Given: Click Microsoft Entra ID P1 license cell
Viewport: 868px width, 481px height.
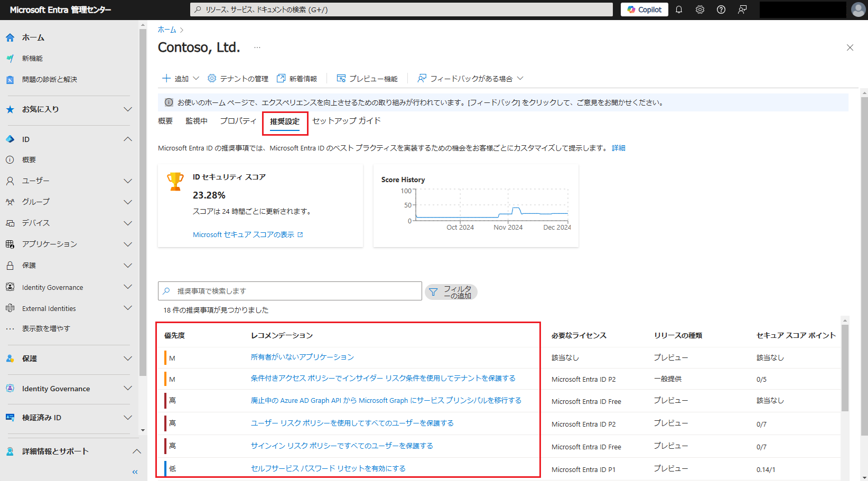Looking at the screenshot, I should [x=583, y=469].
